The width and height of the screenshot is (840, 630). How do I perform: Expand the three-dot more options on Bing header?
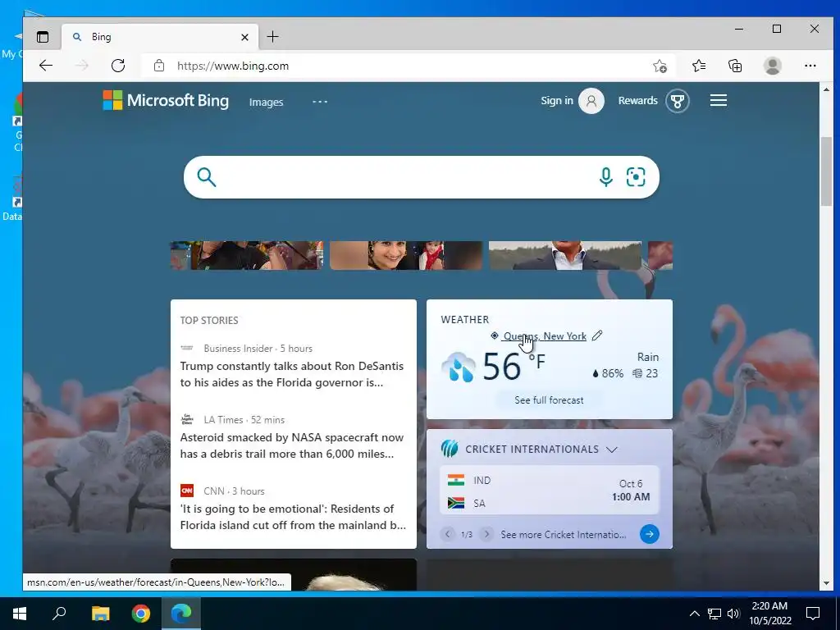click(x=320, y=102)
